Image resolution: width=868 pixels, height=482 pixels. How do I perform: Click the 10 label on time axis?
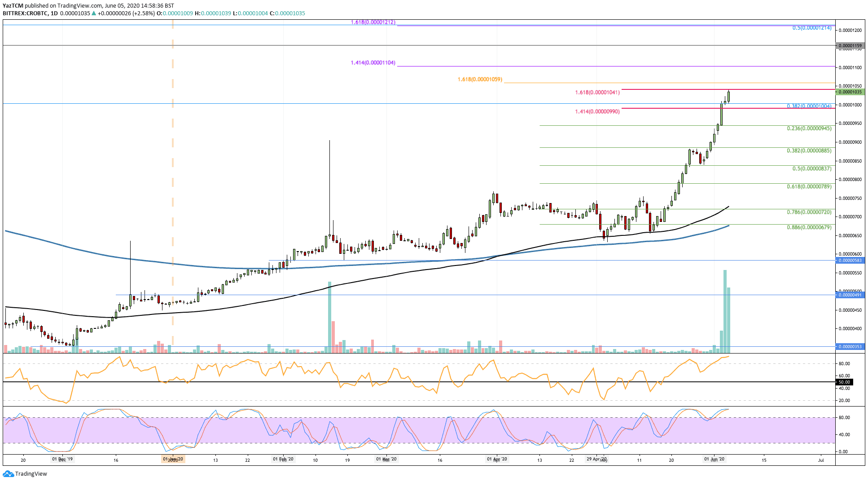point(316,460)
